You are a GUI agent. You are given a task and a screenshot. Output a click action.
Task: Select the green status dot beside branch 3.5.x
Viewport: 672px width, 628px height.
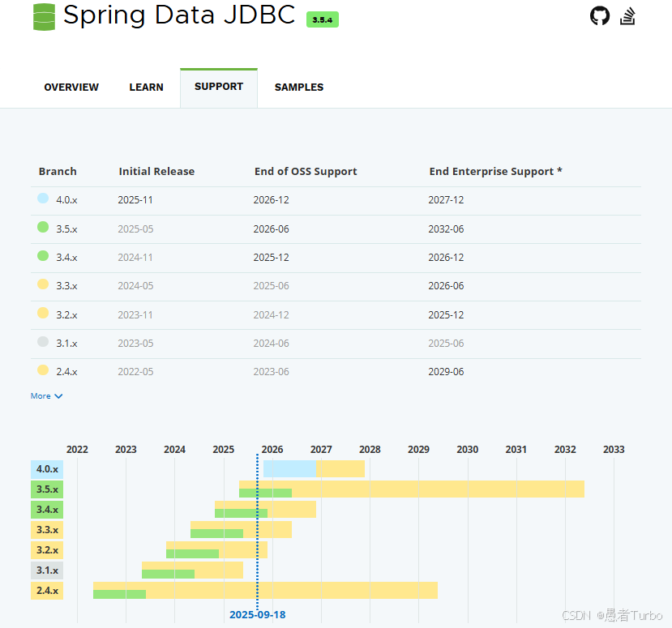tap(42, 227)
